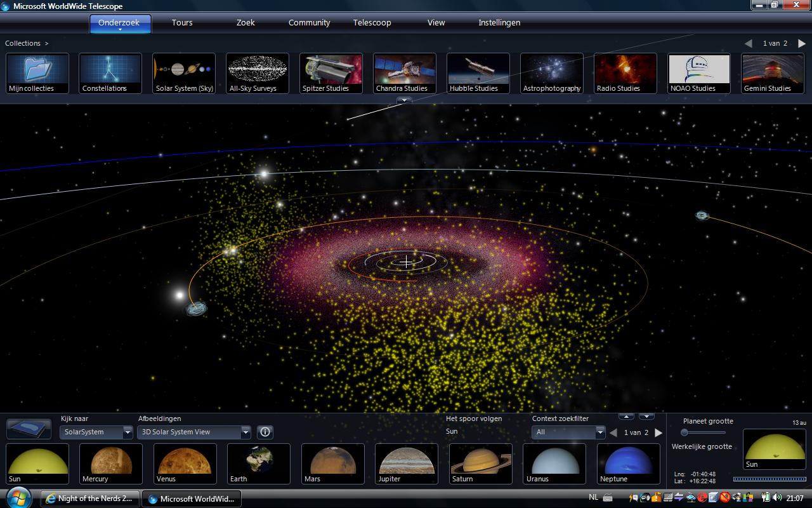This screenshot has height=508, width=812.
Task: Open the Spitzer Studies collection
Action: point(331,74)
